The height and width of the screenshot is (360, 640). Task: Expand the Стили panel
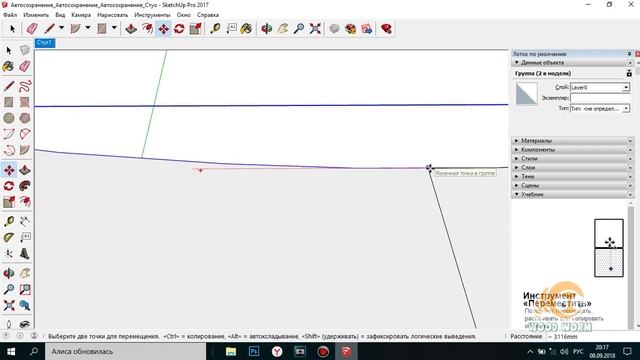pos(573,158)
